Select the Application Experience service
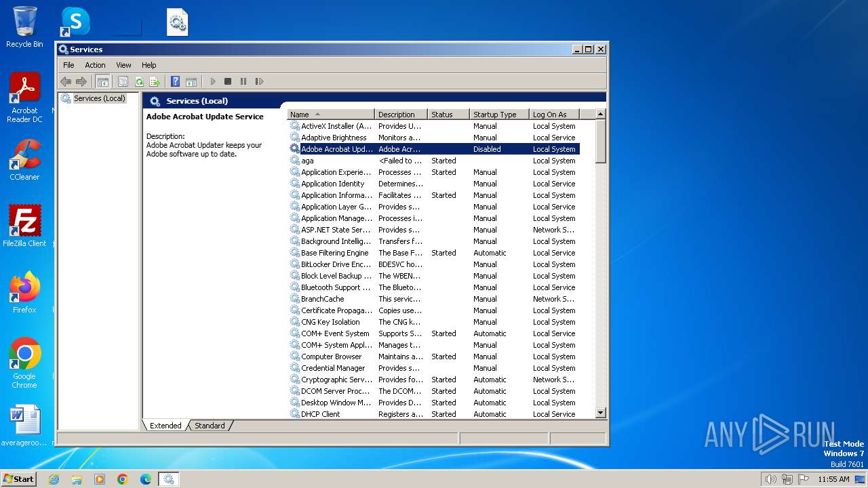Image resolution: width=868 pixels, height=488 pixels. pyautogui.click(x=433, y=172)
